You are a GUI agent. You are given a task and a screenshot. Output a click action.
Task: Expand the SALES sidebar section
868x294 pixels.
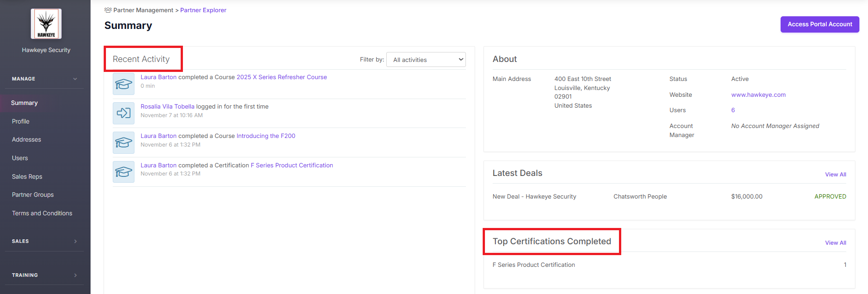(x=75, y=242)
